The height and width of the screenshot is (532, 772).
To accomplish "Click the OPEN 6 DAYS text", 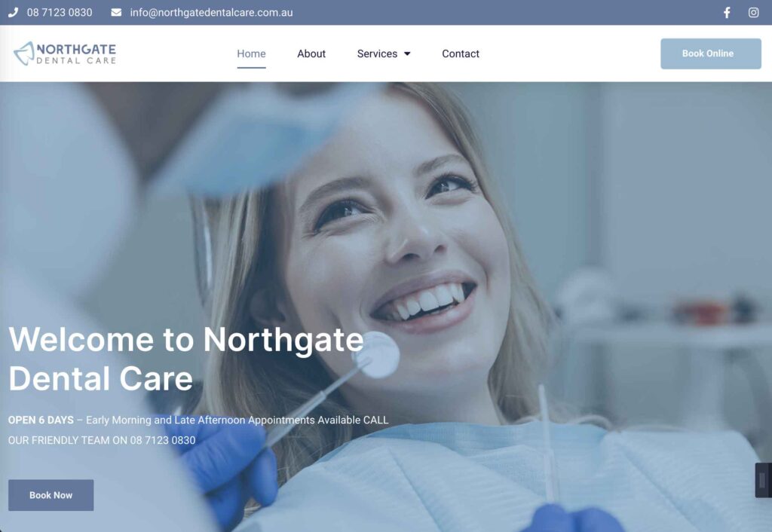I will pyautogui.click(x=41, y=420).
